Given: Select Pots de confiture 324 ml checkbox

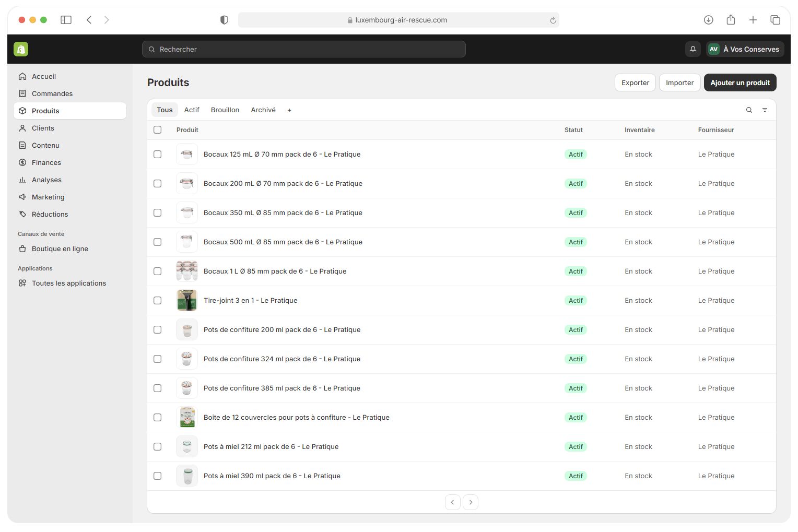Looking at the screenshot, I should [158, 359].
